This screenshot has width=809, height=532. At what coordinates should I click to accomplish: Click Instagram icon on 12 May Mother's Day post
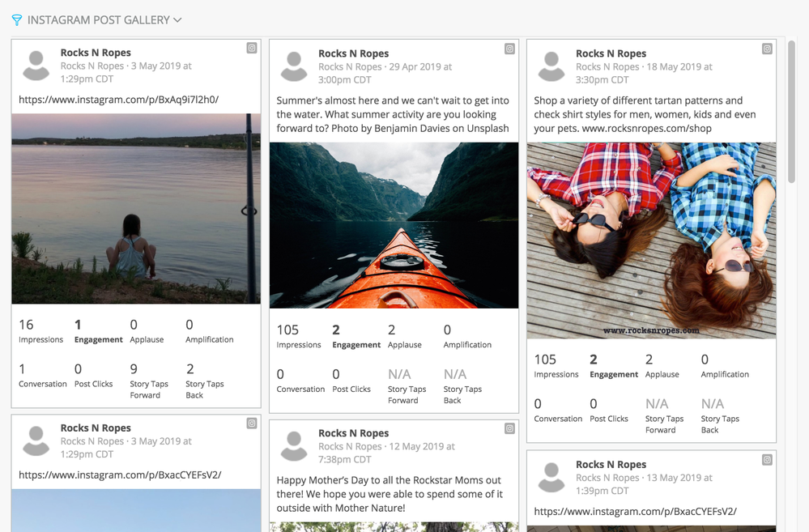point(509,428)
